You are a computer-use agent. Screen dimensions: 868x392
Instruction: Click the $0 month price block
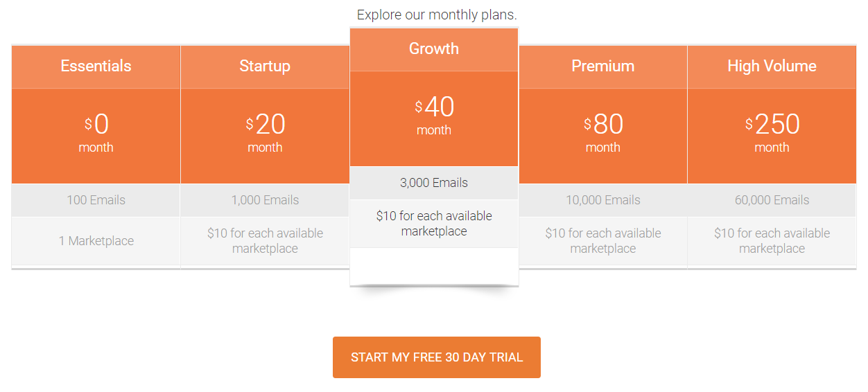(96, 134)
